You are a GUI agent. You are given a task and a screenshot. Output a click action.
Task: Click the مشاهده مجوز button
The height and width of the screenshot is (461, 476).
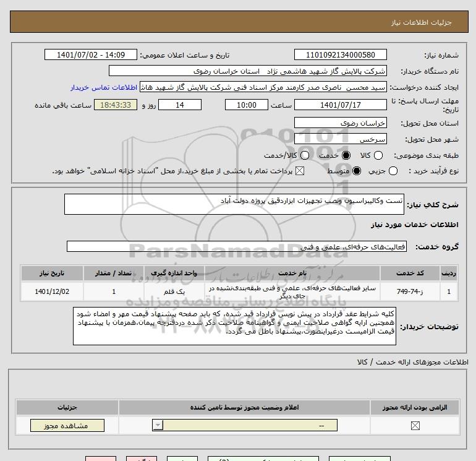point(67,426)
